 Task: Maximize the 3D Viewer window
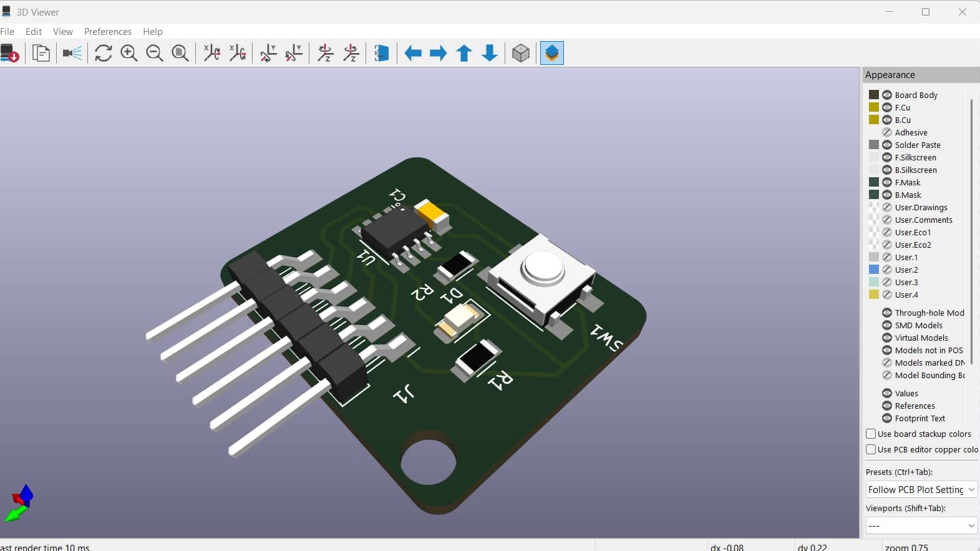926,12
